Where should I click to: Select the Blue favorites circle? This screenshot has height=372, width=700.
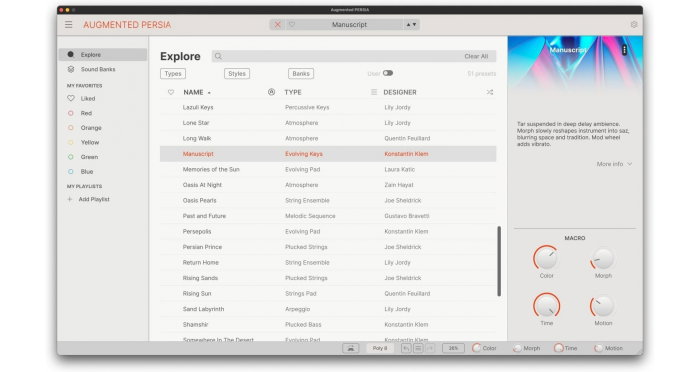click(x=71, y=171)
